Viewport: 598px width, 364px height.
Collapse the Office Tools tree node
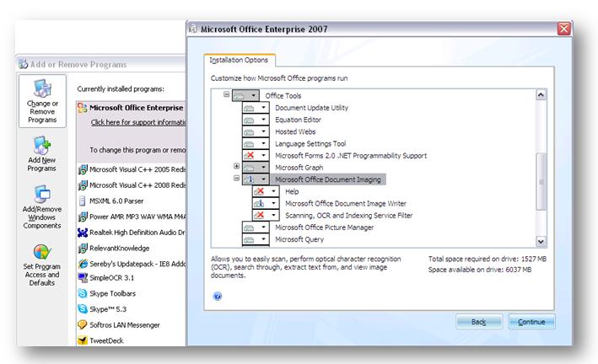pos(227,94)
